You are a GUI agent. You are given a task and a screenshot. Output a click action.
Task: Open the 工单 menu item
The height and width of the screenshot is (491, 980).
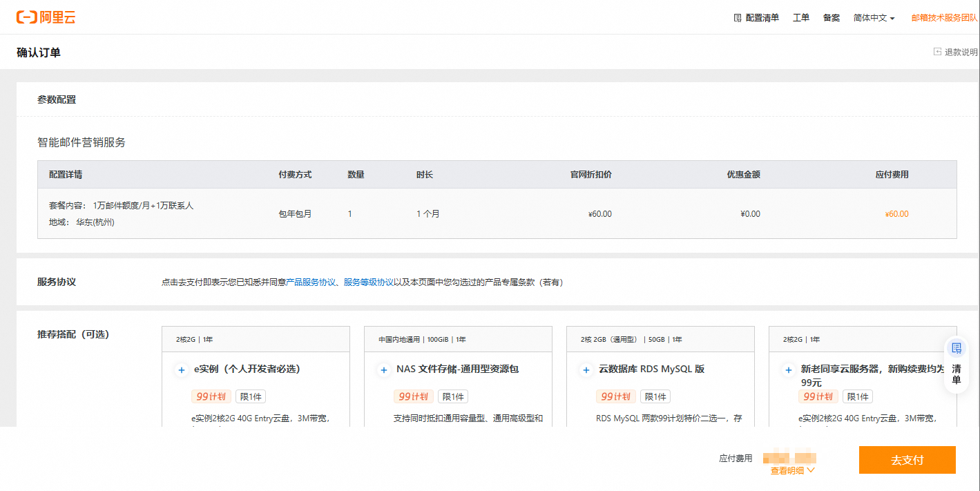(801, 18)
